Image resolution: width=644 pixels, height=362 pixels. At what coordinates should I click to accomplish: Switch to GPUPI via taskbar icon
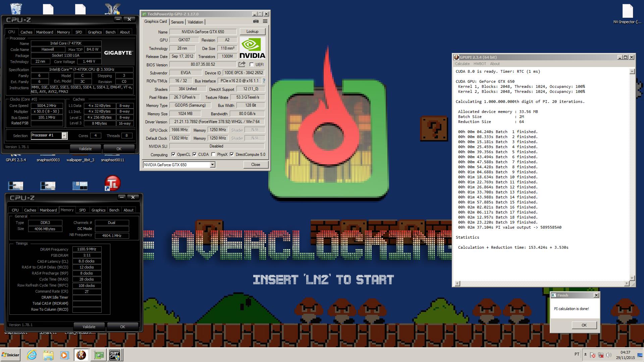(81, 355)
